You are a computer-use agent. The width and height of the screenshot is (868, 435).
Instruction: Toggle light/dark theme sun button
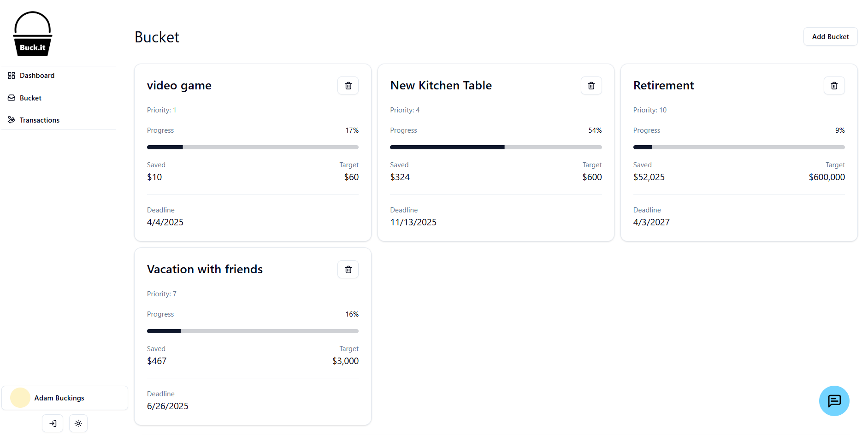[78, 423]
